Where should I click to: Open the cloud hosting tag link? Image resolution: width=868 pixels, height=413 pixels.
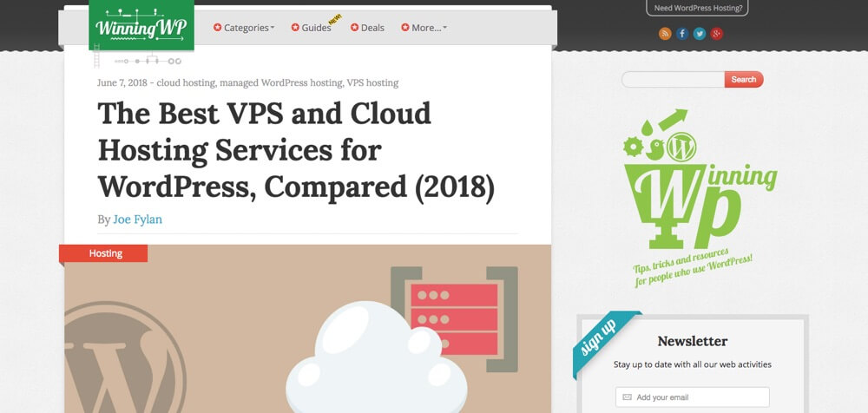[186, 83]
